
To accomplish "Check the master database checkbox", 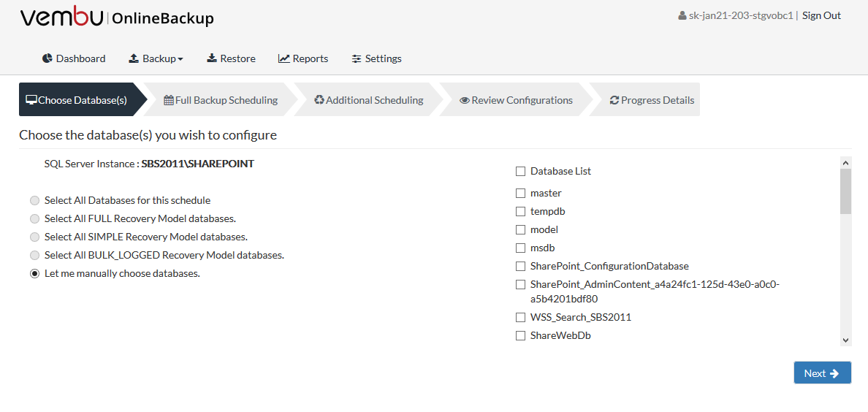I will tap(520, 194).
